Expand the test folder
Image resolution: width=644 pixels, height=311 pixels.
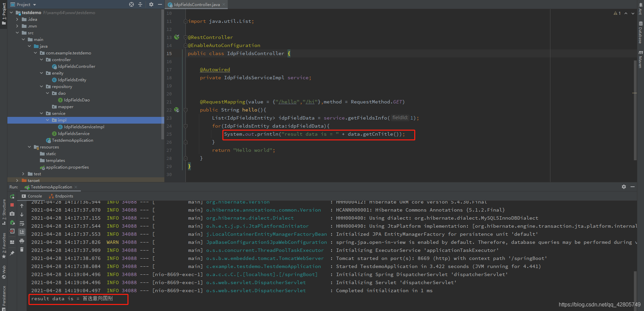tap(23, 174)
